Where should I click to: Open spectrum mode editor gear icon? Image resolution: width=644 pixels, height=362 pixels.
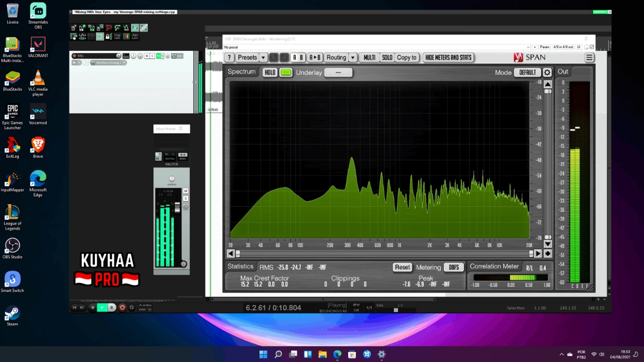pos(547,72)
